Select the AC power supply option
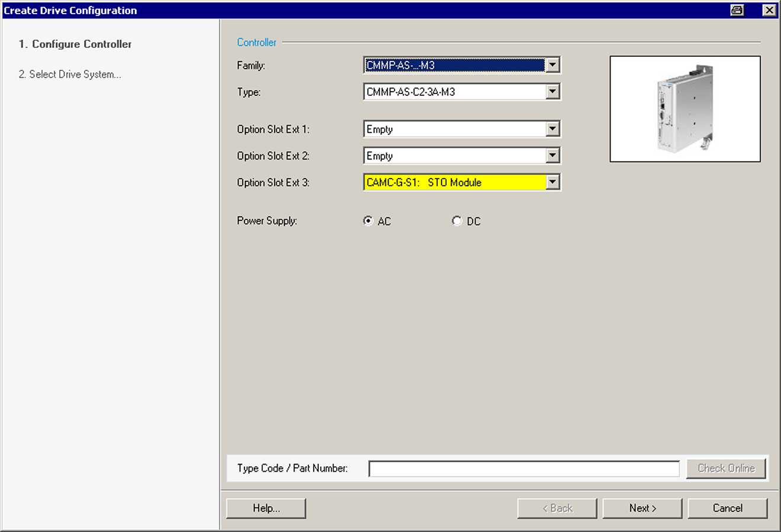781x532 pixels. click(x=368, y=220)
